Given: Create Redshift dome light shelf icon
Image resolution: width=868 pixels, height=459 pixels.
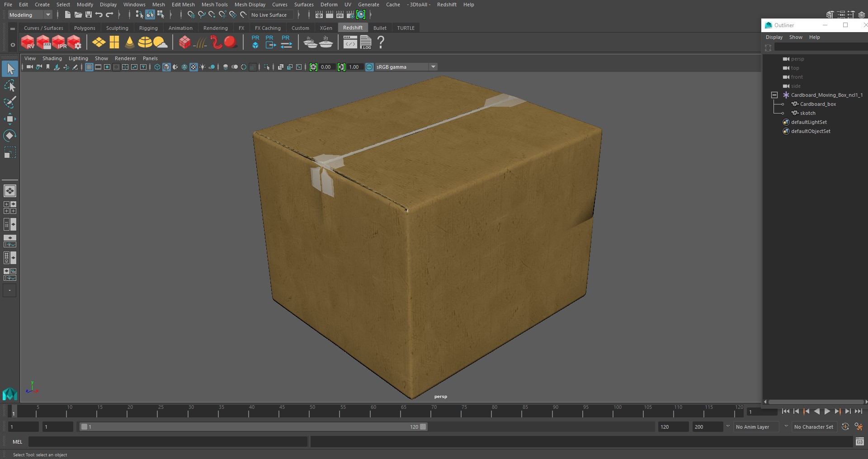Looking at the screenshot, I should tap(145, 43).
